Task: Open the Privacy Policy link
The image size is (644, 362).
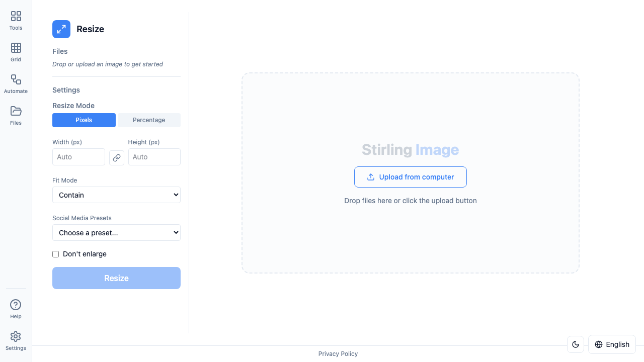Action: click(x=338, y=354)
